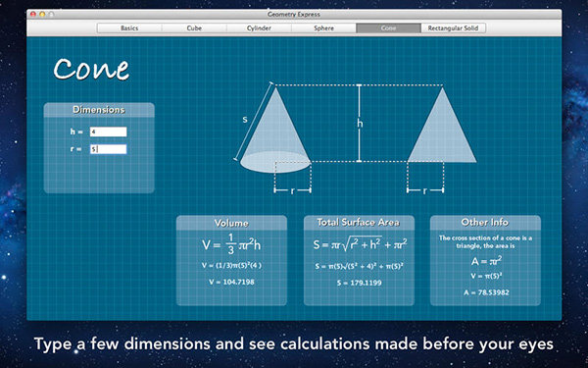Click the handwritten Cone heading
Image resolution: width=588 pixels, height=368 pixels.
point(91,69)
